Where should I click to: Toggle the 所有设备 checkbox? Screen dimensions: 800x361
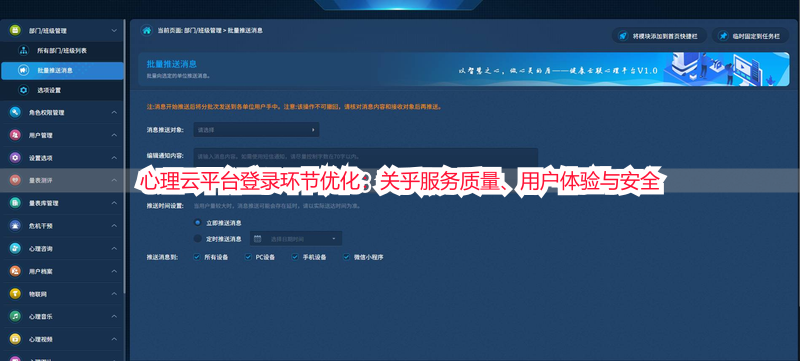(197, 257)
